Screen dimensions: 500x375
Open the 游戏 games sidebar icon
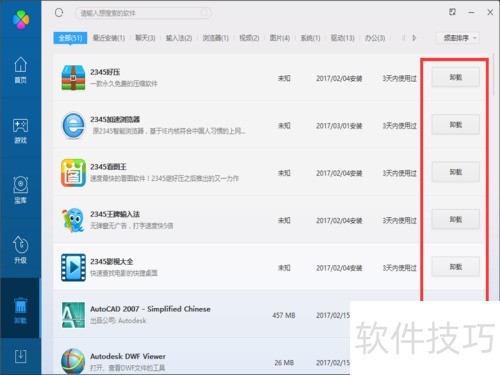click(x=20, y=131)
